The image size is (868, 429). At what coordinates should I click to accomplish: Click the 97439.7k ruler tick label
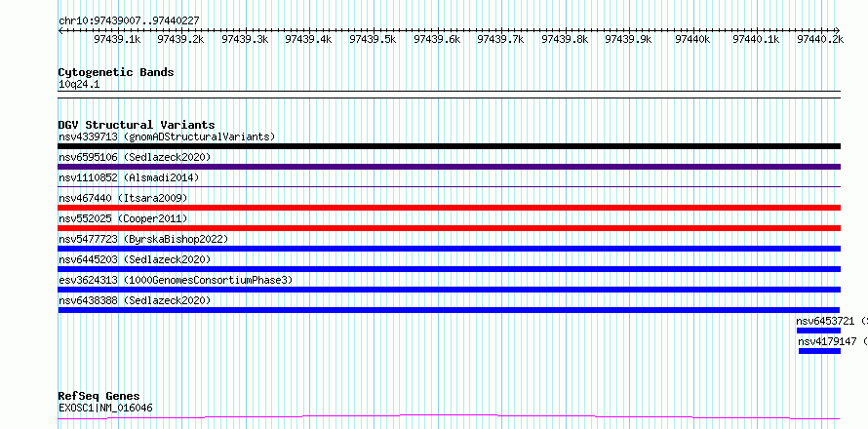click(501, 39)
